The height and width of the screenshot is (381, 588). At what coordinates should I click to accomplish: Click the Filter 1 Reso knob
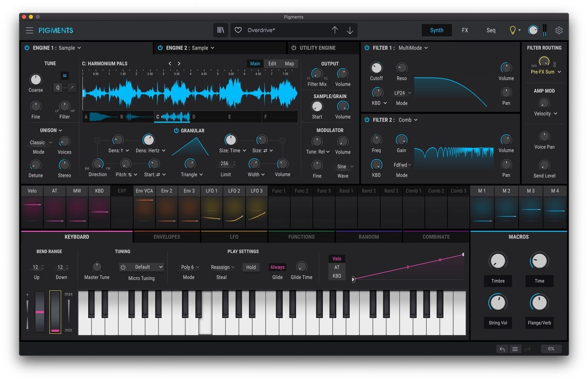(x=402, y=68)
